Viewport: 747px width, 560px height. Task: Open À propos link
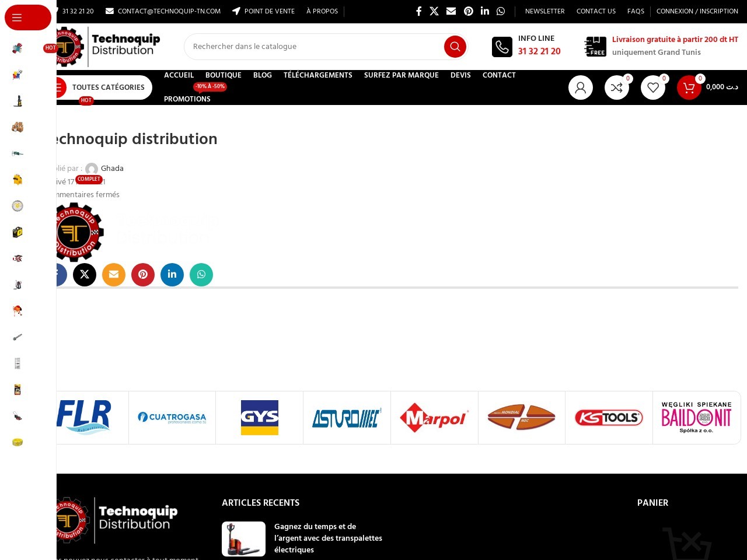(322, 11)
